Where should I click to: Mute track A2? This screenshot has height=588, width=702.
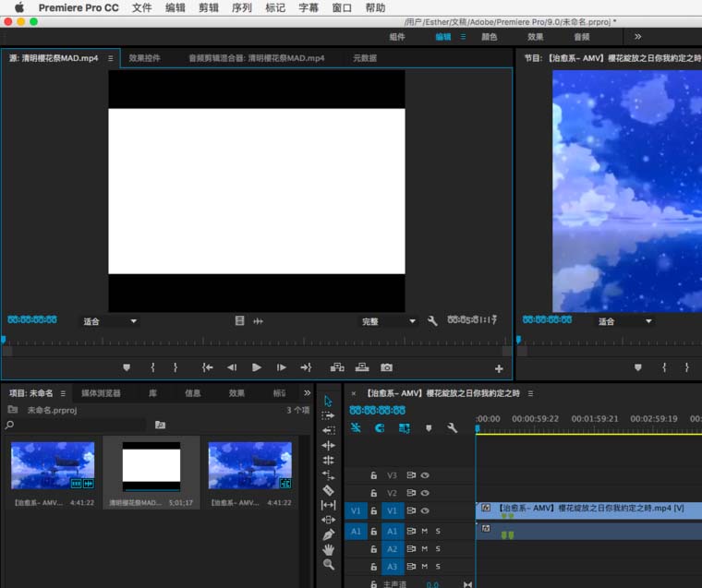coord(424,548)
